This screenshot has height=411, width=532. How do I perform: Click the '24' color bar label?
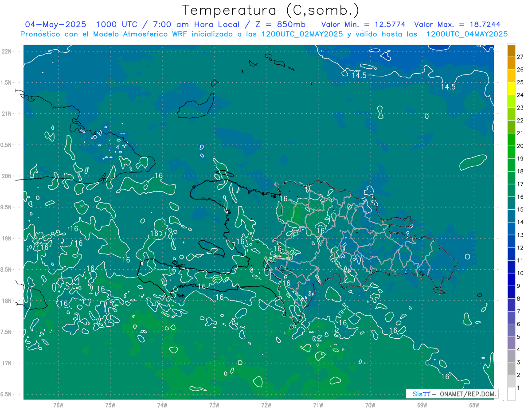[520, 95]
